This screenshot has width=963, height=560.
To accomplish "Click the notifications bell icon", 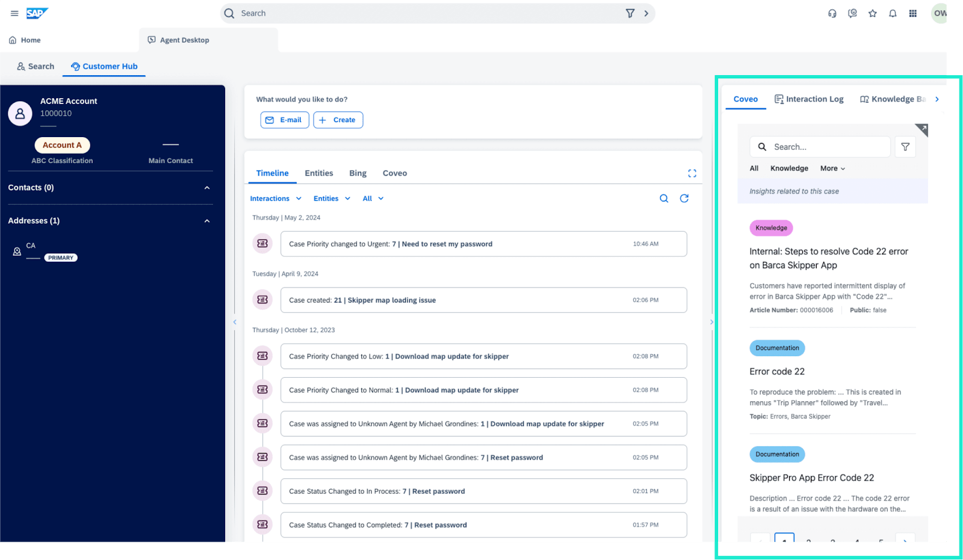I will tap(893, 13).
